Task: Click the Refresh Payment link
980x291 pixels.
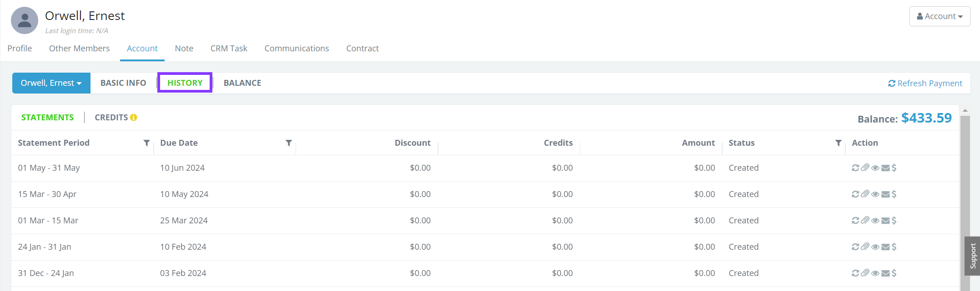Action: [x=925, y=84]
